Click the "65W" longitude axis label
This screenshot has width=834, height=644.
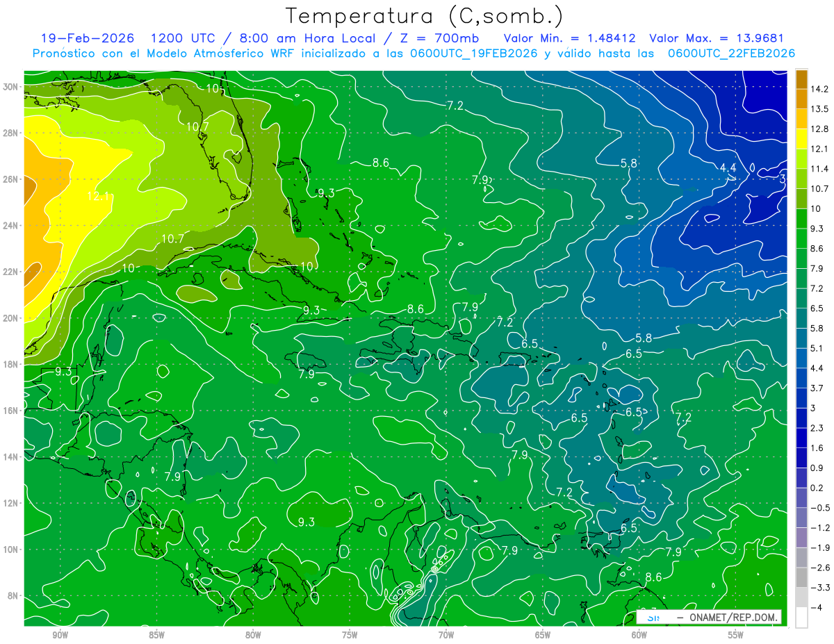pyautogui.click(x=543, y=634)
